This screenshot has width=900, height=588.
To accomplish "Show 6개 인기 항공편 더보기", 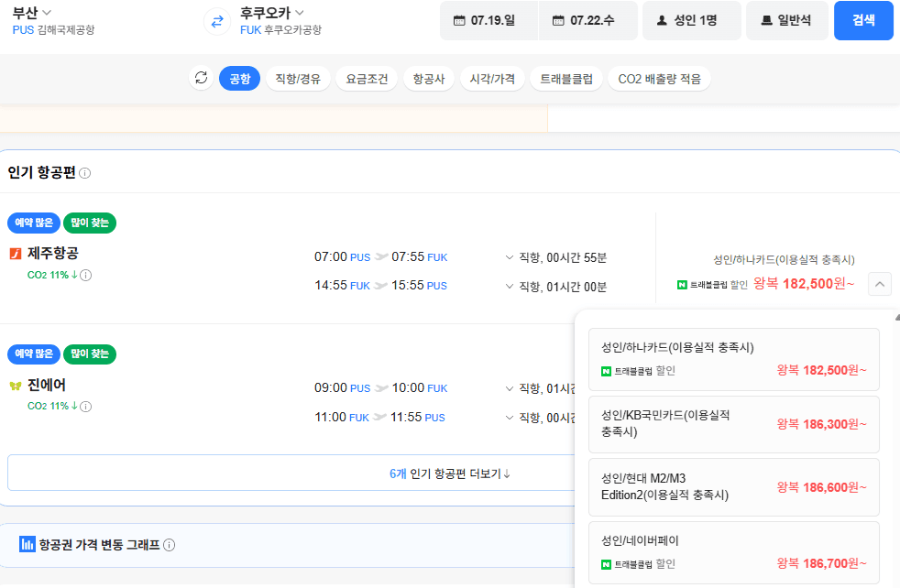I will coord(449,474).
